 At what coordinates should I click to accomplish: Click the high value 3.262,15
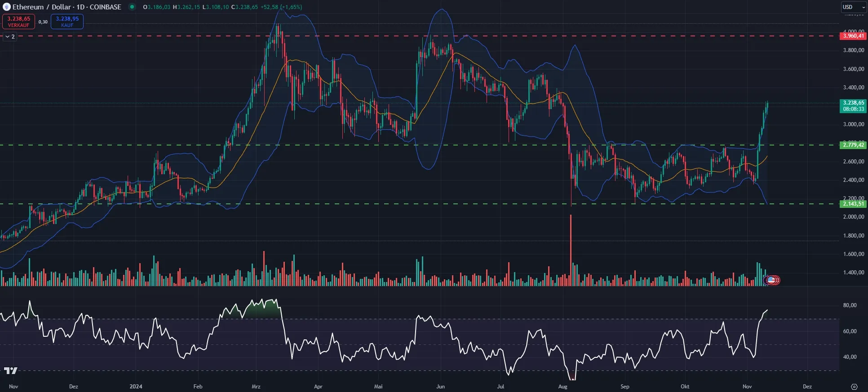[189, 7]
